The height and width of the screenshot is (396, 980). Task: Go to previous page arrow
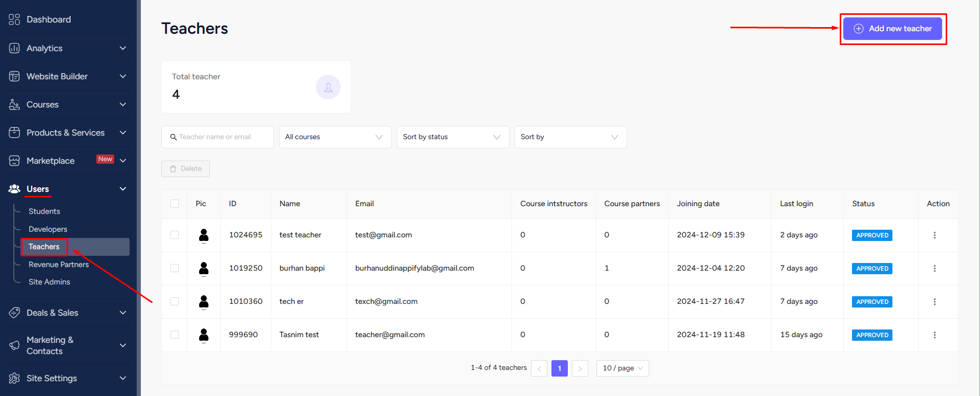539,368
